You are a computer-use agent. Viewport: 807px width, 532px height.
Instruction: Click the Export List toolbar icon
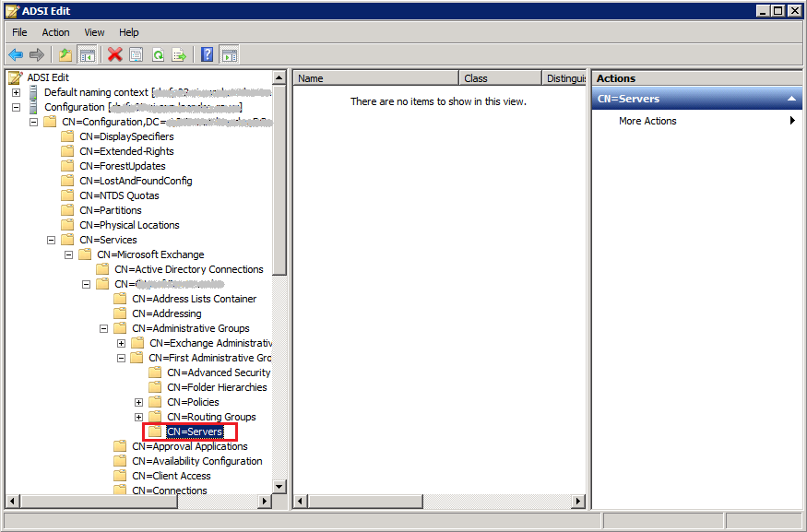coord(179,54)
